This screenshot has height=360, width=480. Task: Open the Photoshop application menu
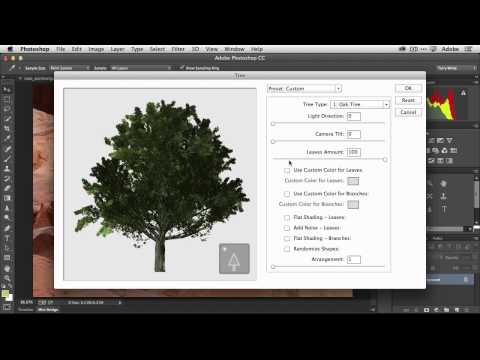35,49
